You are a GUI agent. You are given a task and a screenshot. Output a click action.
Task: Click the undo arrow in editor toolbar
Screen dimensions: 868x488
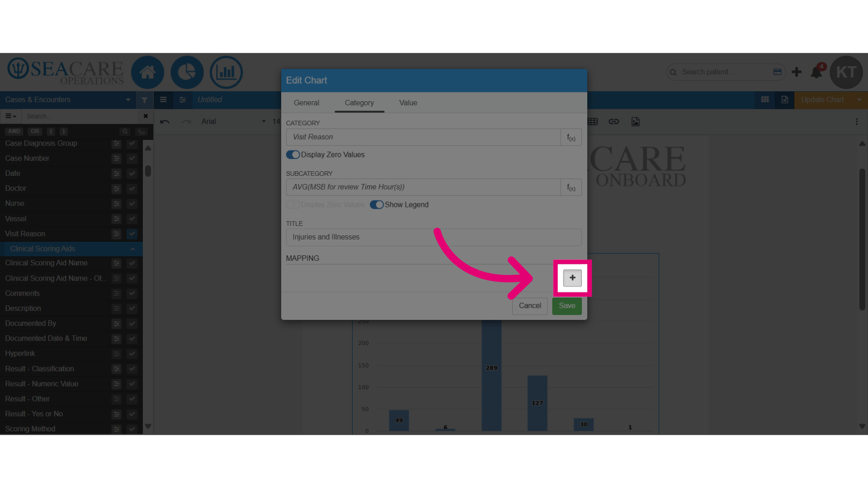(x=165, y=122)
